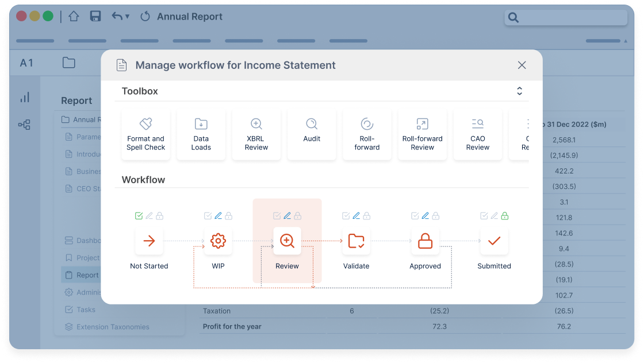
Task: Toggle the edit pencil above the Review stage
Action: 287,215
